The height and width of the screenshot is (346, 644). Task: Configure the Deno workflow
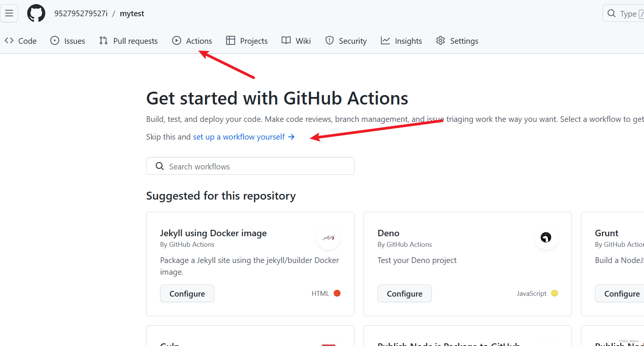click(x=405, y=294)
